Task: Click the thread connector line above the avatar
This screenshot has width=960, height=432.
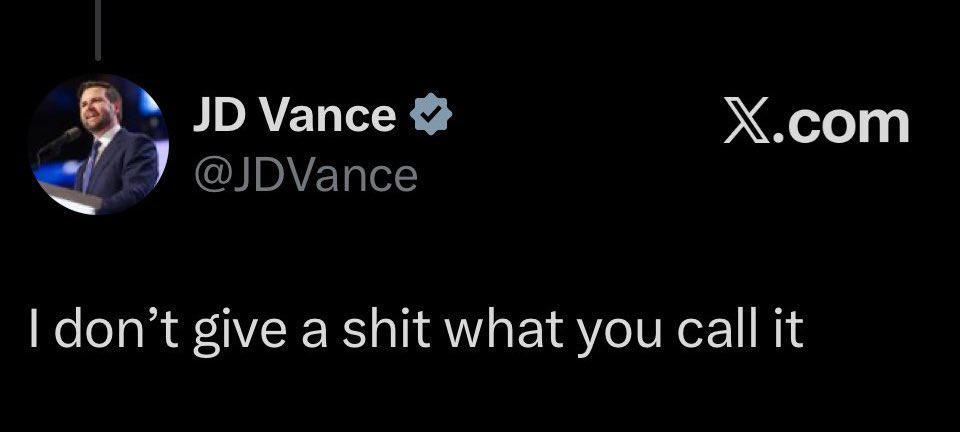Action: [x=98, y=30]
